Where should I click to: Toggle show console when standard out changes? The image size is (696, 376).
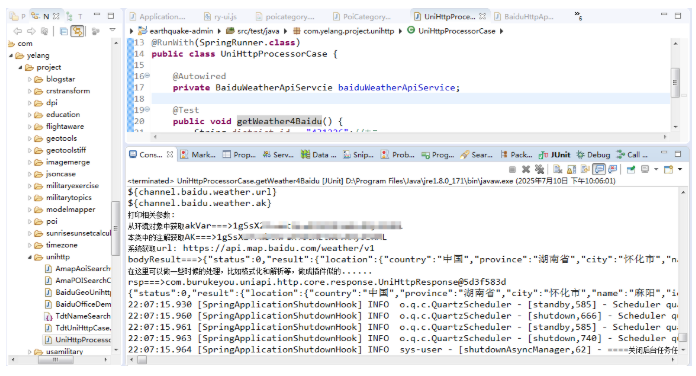click(599, 169)
